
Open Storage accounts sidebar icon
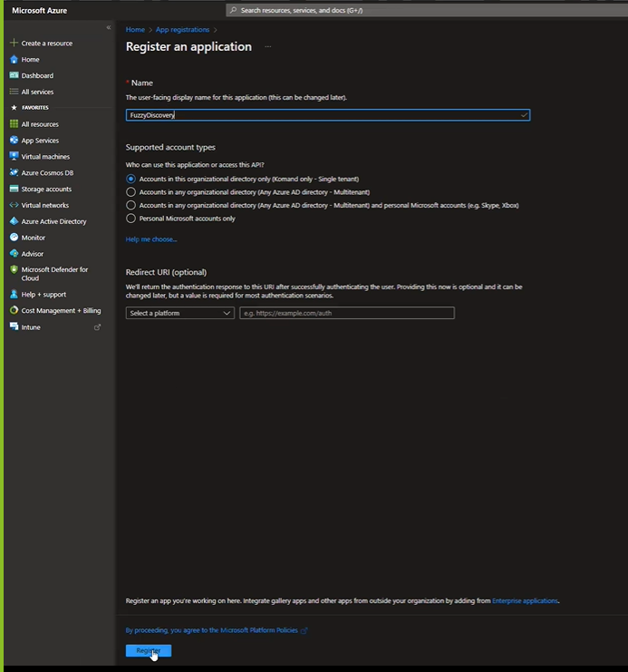point(14,190)
